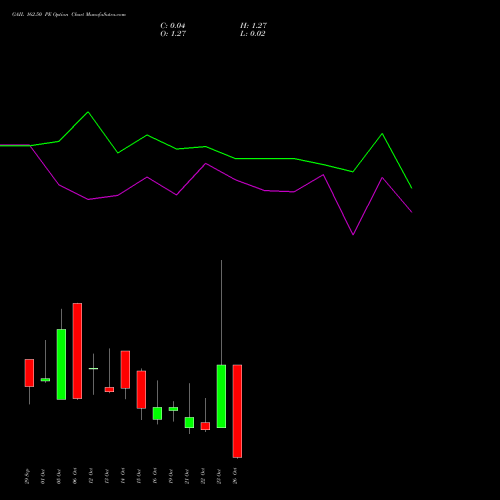The image size is (500, 500).
Task: Select the opening price value O: 1.27
Action: tap(173, 34)
